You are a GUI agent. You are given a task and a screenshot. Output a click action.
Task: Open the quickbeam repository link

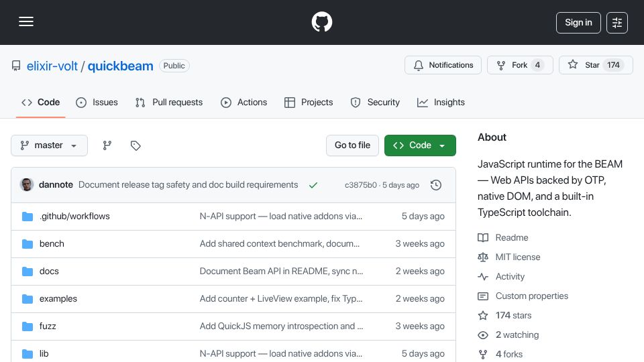coord(120,66)
